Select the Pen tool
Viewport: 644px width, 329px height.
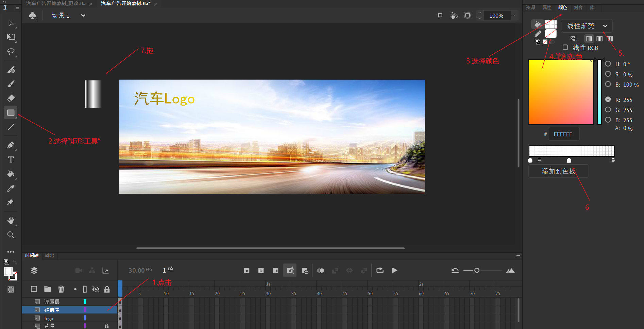point(11,145)
